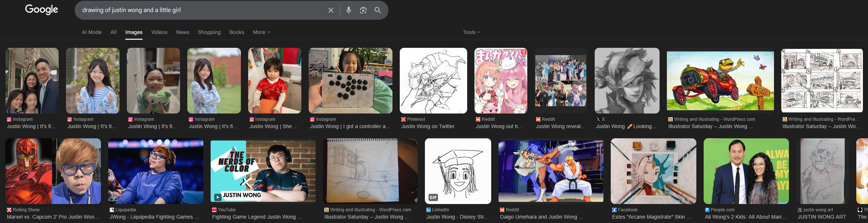
Task: Open the storyboard street sketches thumbnail
Action: pos(822,81)
